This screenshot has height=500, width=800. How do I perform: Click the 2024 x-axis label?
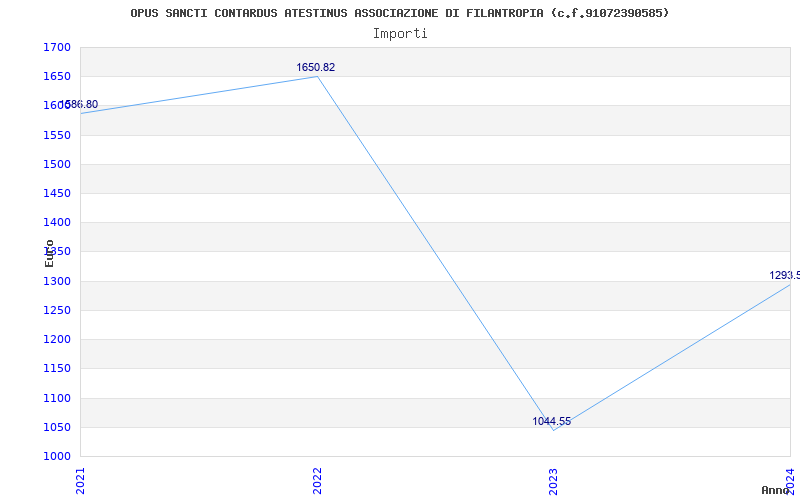[x=790, y=481]
